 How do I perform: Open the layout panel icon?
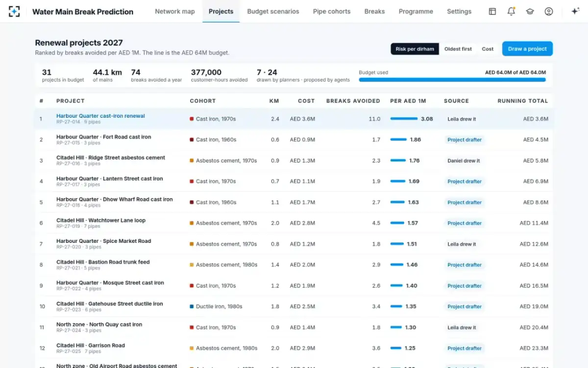[492, 11]
